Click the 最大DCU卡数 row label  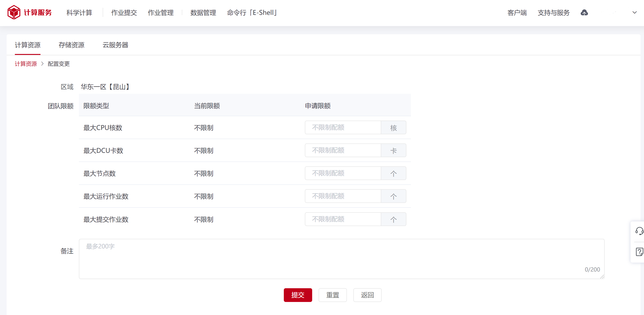click(x=103, y=151)
